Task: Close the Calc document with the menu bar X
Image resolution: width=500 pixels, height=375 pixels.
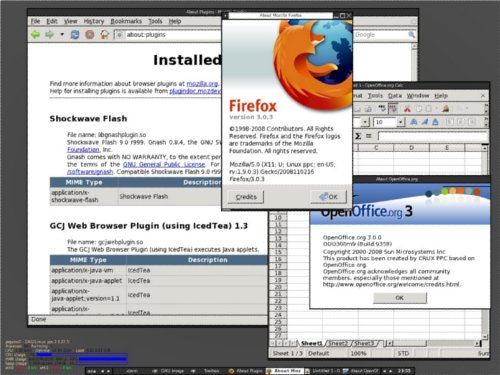Action: click(x=483, y=96)
